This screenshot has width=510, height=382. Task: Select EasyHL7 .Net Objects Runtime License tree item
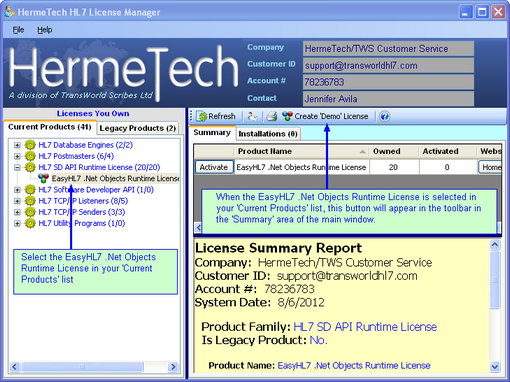115,179
